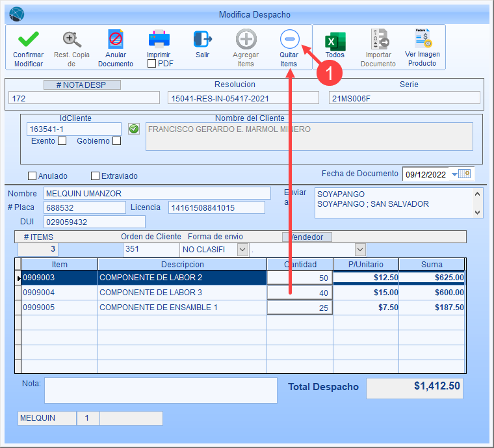The image size is (494, 448).
Task: Click the Orden de Cliente field 351
Action: [x=151, y=250]
